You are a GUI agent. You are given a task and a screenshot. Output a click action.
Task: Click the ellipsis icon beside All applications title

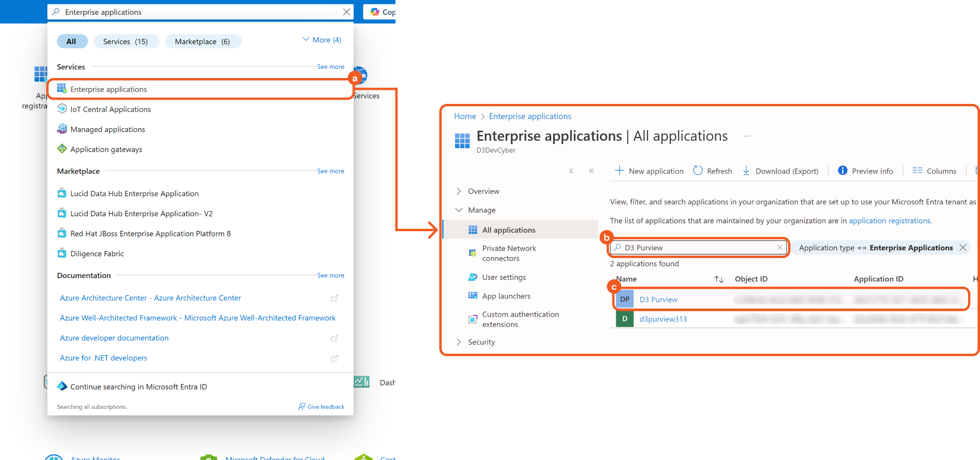coord(746,136)
